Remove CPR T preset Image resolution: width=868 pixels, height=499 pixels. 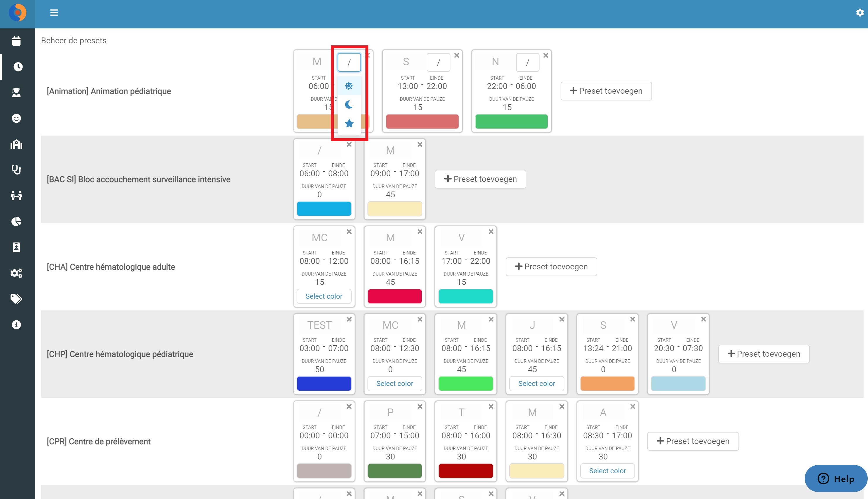pyautogui.click(x=491, y=406)
